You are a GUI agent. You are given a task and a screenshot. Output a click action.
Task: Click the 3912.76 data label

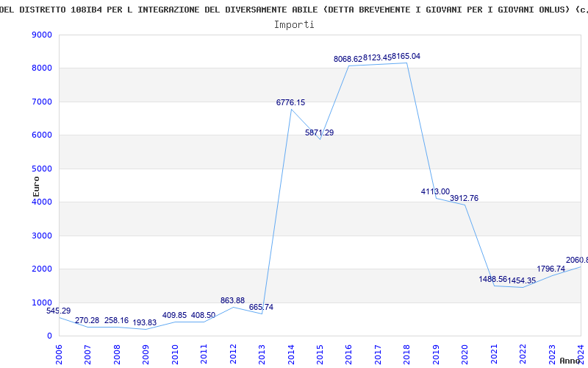465,198
